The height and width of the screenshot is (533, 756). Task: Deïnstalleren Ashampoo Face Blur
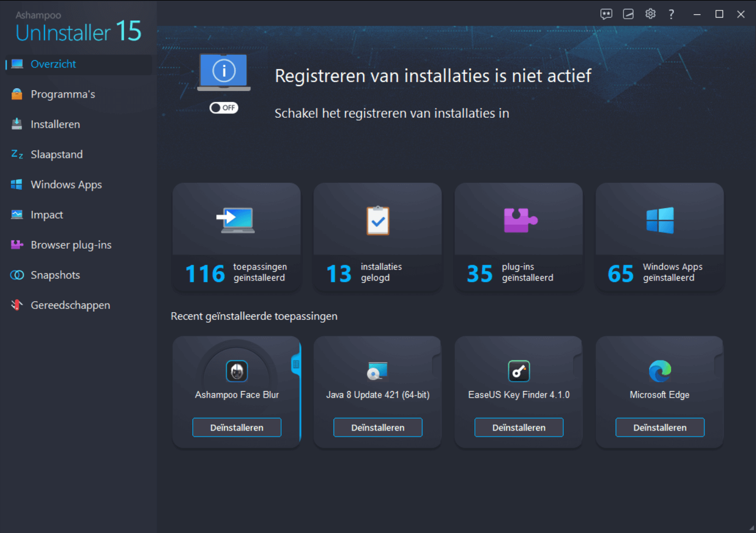[237, 427]
